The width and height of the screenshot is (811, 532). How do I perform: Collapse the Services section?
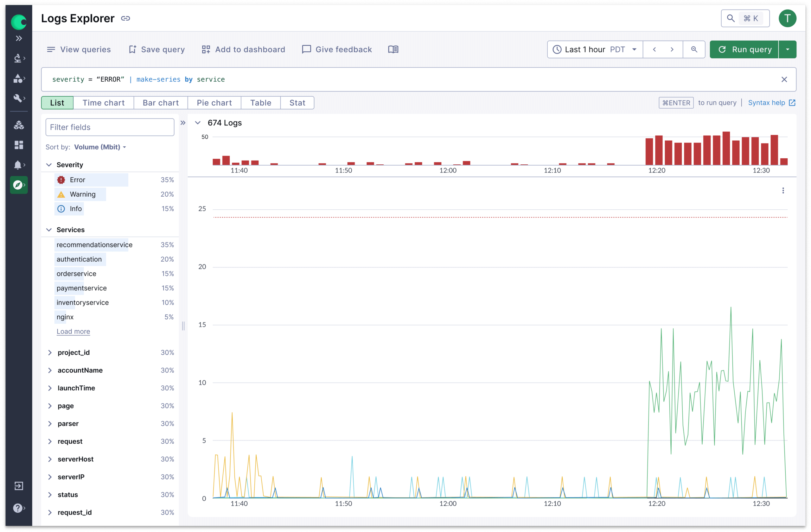tap(49, 230)
